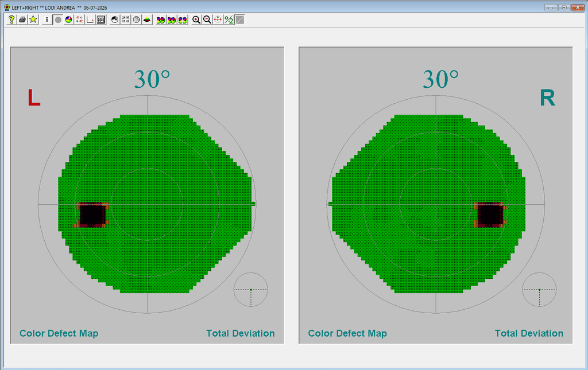
Task: Minimize the LEFT+RIGHT window
Action: tap(551, 7)
